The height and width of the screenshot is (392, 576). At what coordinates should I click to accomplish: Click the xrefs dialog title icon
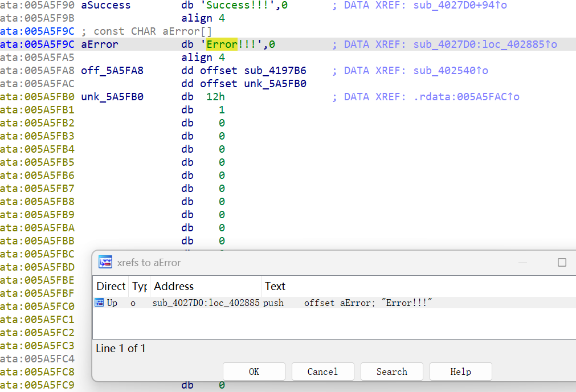[105, 262]
